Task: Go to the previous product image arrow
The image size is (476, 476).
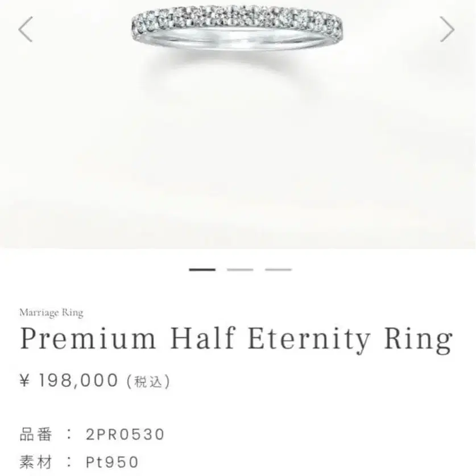Action: coord(26,29)
